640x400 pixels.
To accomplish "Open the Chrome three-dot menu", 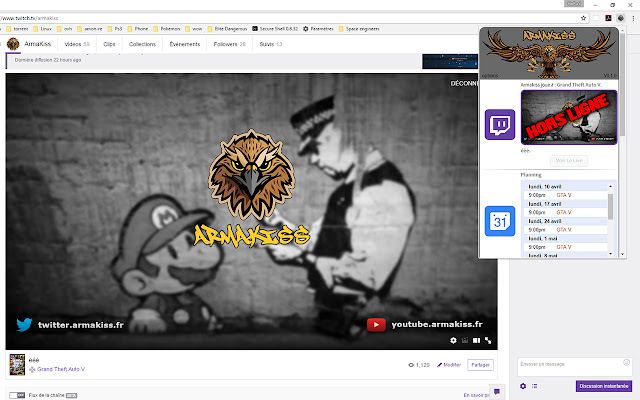I will point(633,18).
